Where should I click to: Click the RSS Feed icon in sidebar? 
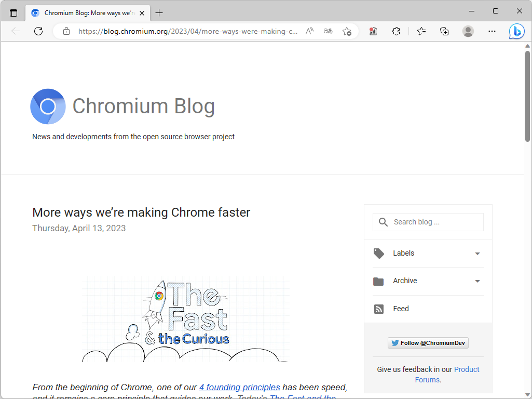378,309
